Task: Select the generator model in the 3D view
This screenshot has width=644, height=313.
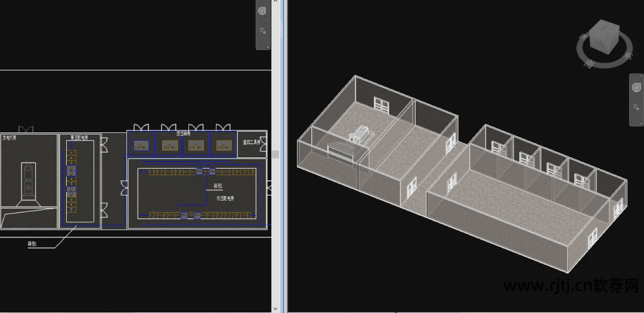Action: pos(358,134)
